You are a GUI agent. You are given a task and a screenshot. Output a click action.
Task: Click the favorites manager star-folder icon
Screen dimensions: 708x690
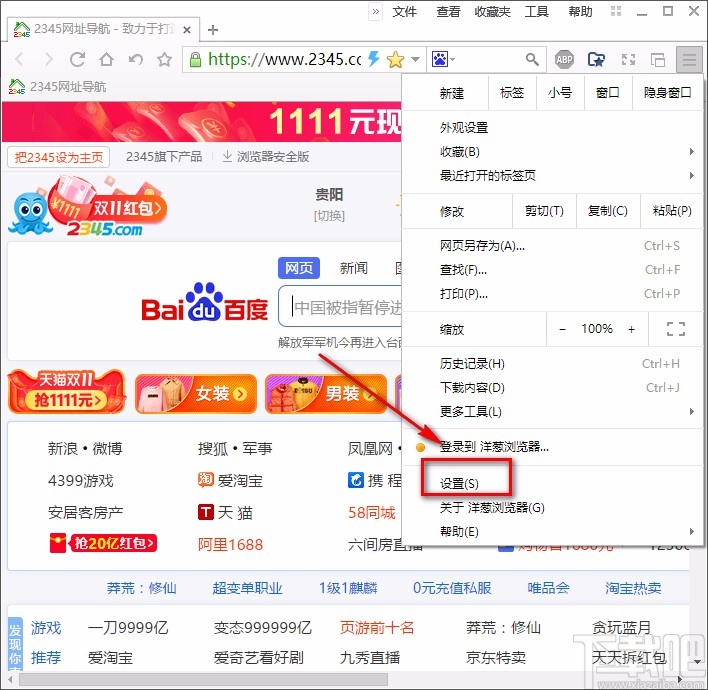point(596,59)
